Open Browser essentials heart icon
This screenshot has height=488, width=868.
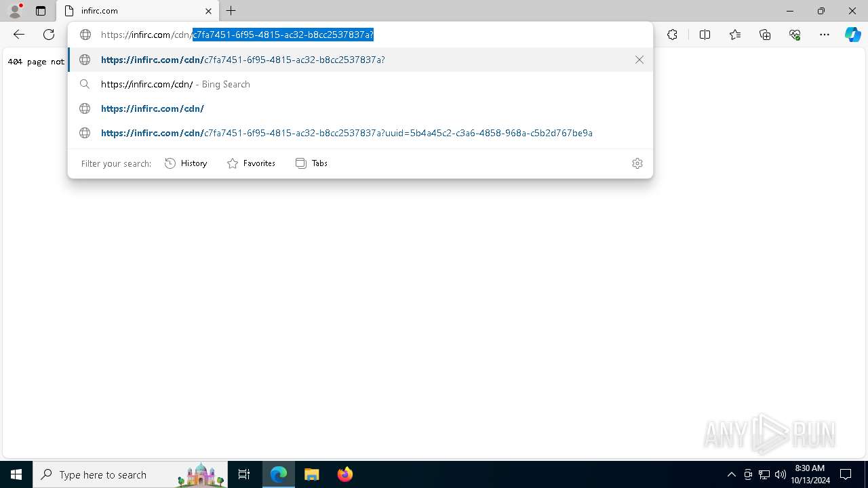pyautogui.click(x=795, y=35)
